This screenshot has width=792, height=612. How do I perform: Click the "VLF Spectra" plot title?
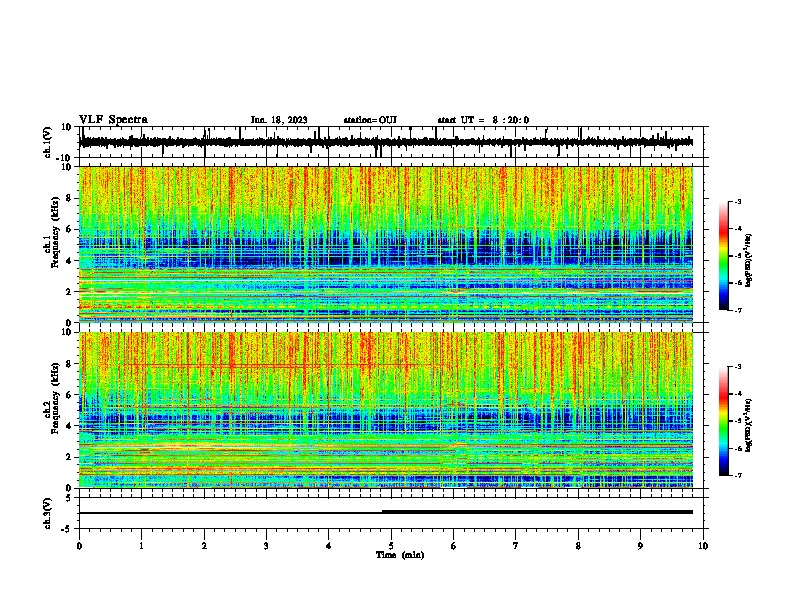113,120
